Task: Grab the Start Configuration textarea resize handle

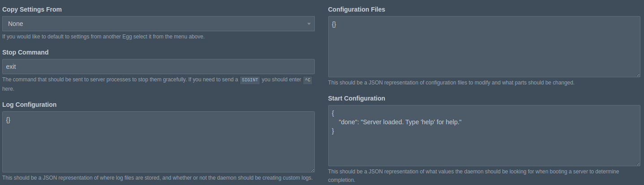Action: tap(638, 164)
